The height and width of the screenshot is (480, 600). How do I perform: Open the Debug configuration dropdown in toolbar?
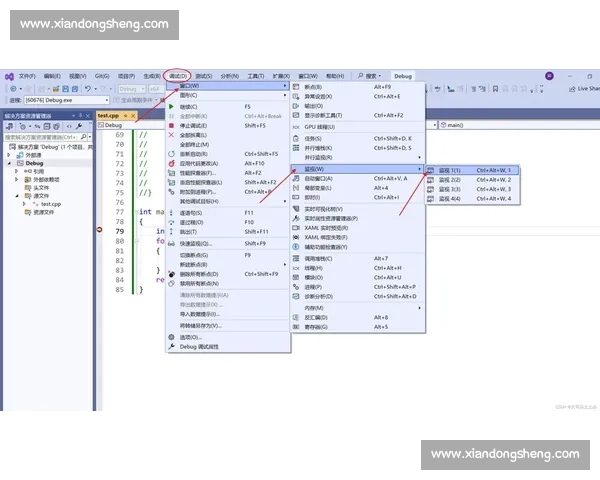[x=132, y=89]
